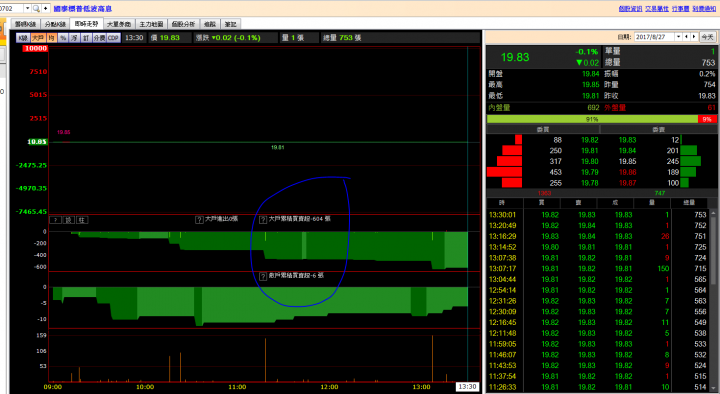Click the 10000 top axis label

click(x=36, y=48)
